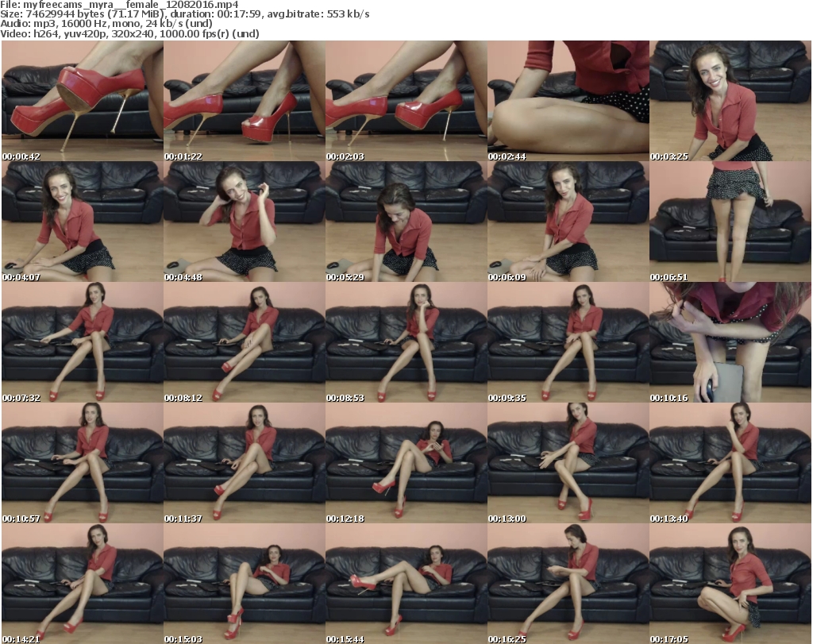Open the frame at 00:05:29
The image size is (813, 644).
pyautogui.click(x=406, y=222)
